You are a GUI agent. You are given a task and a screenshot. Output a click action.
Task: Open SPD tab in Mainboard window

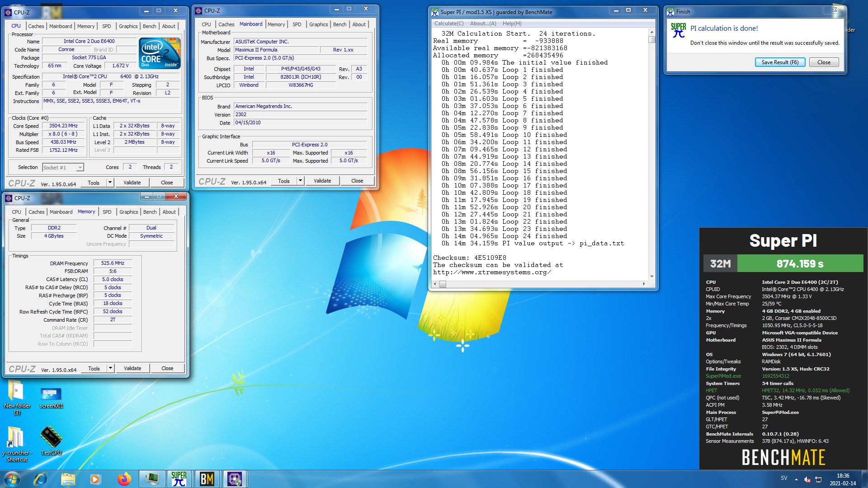(297, 24)
